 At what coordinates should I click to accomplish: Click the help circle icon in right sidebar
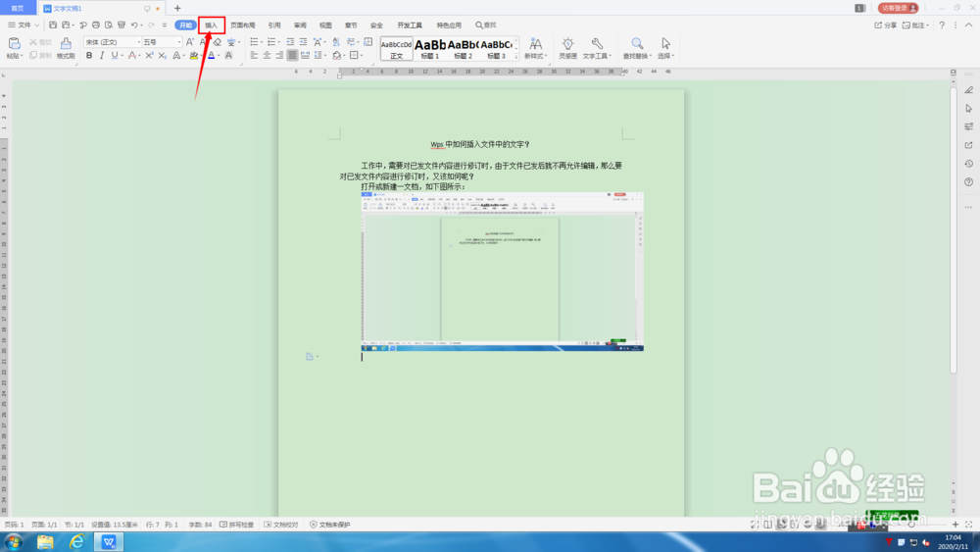(x=969, y=182)
